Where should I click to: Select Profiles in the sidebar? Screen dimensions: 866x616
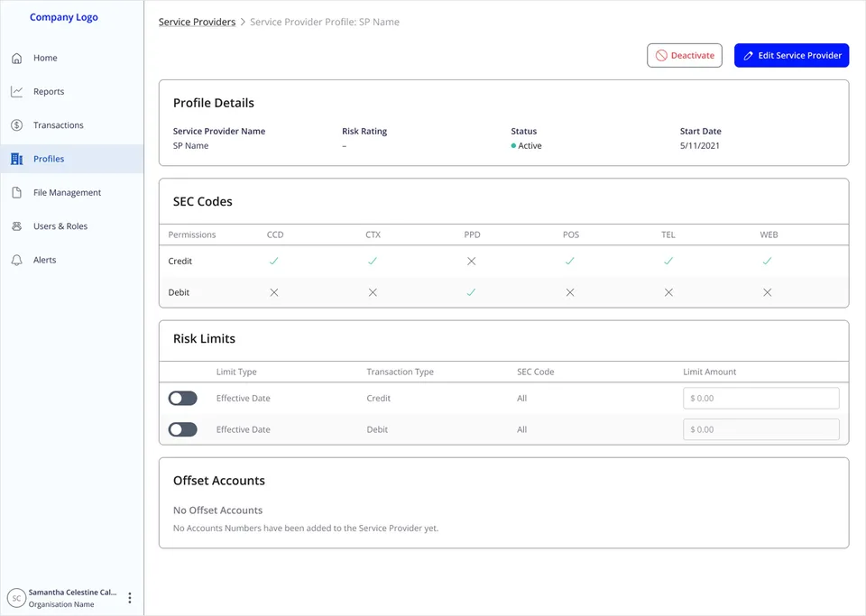point(72,159)
